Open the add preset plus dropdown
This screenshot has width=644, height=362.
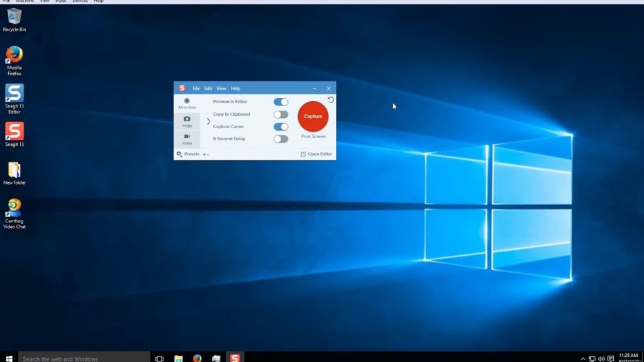[x=206, y=155]
